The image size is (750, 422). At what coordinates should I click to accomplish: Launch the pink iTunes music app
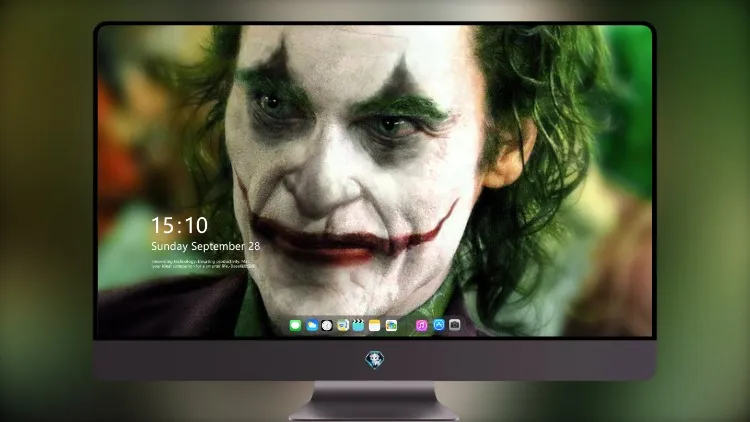coord(421,325)
